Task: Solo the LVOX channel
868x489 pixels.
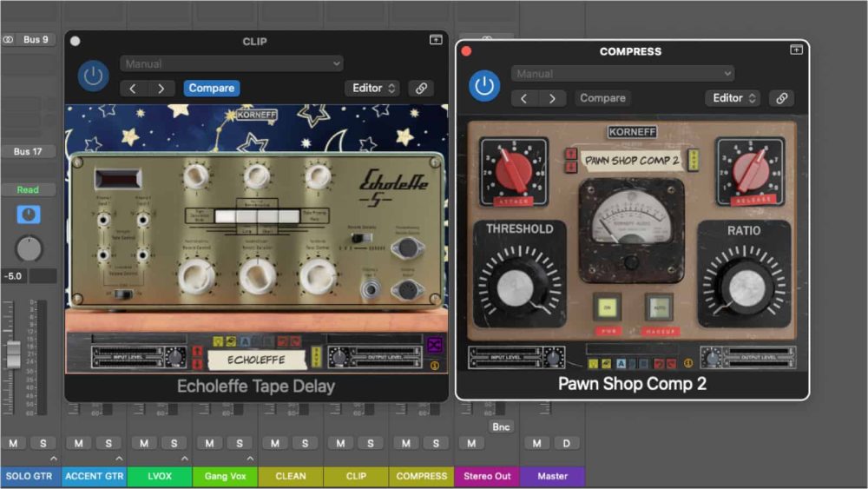Action: point(174,443)
